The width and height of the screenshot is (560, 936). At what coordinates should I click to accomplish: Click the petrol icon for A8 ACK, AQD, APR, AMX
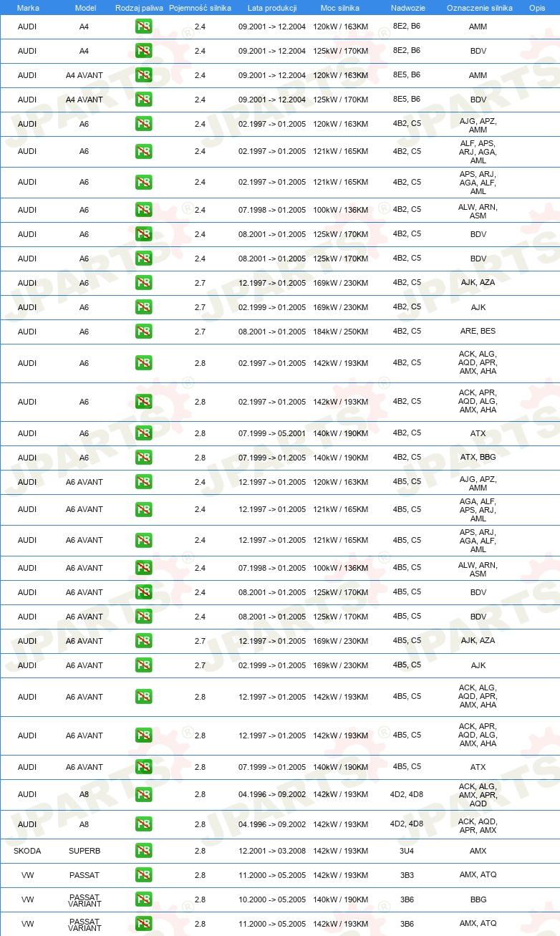point(143,824)
